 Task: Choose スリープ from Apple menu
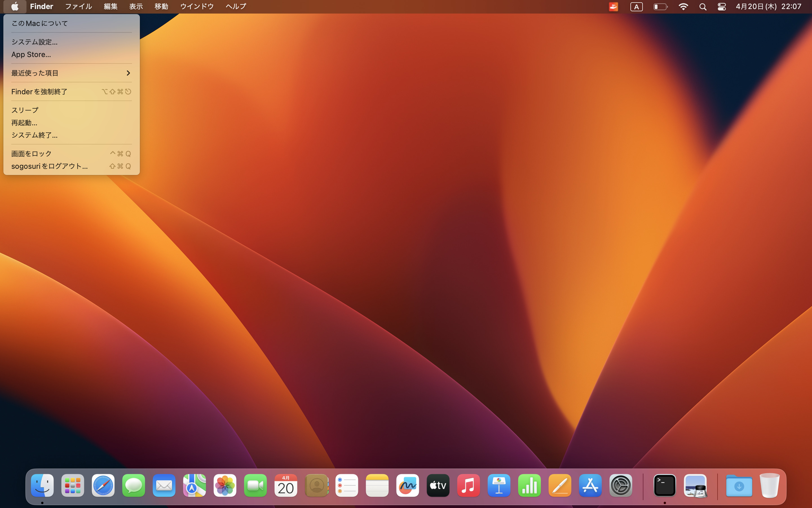[x=71, y=110]
